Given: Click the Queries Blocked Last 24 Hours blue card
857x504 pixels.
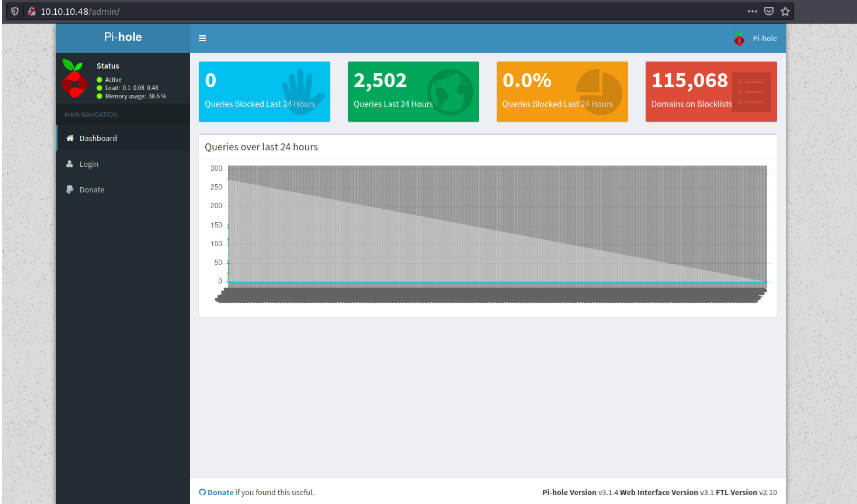Looking at the screenshot, I should point(265,91).
